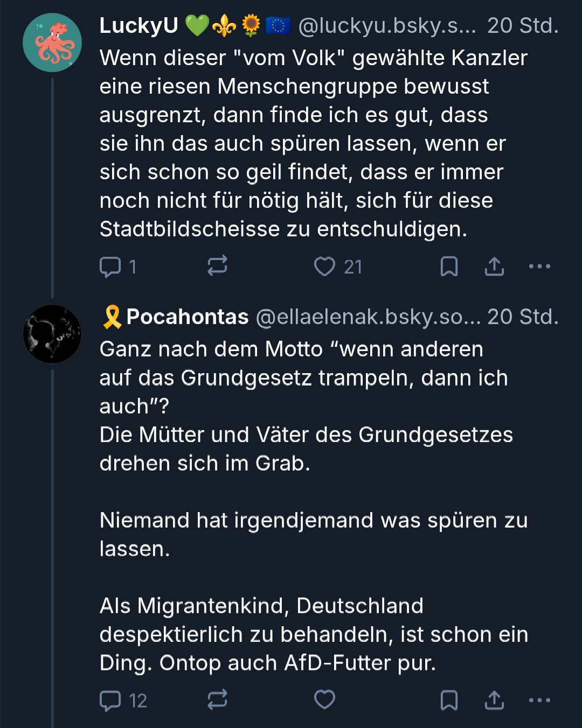This screenshot has height=728, width=582.
Task: Reply to LuckyU's post
Action: (110, 267)
